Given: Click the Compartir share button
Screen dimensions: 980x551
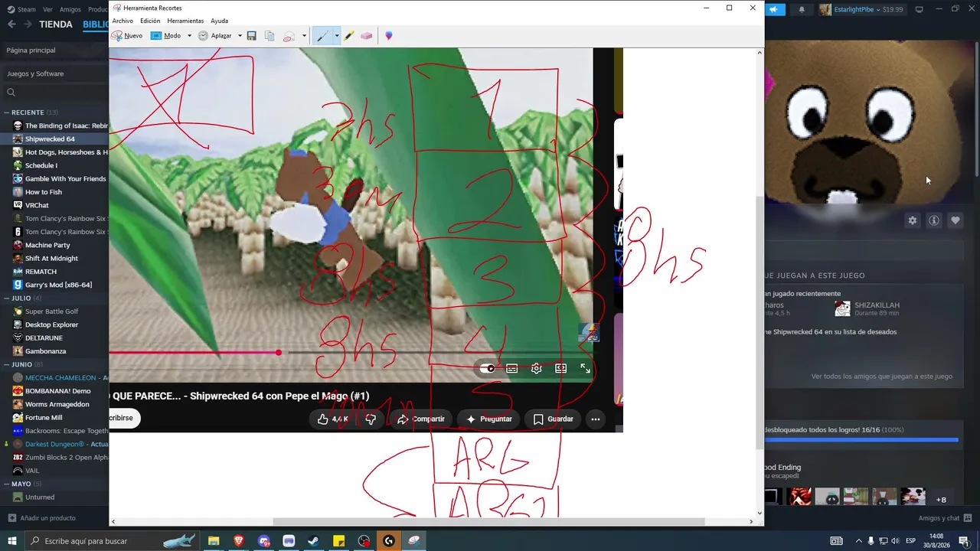Looking at the screenshot, I should pyautogui.click(x=420, y=419).
